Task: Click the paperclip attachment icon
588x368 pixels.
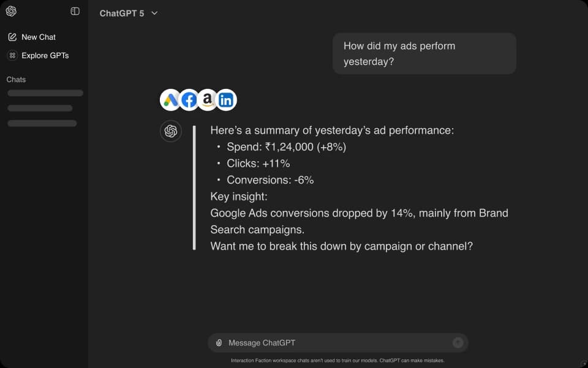Action: pyautogui.click(x=219, y=343)
